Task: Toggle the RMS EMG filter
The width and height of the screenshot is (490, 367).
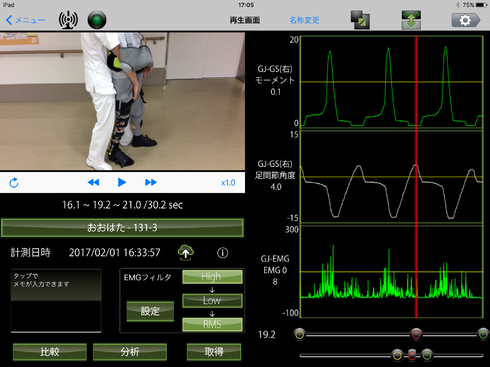Action: point(212,324)
